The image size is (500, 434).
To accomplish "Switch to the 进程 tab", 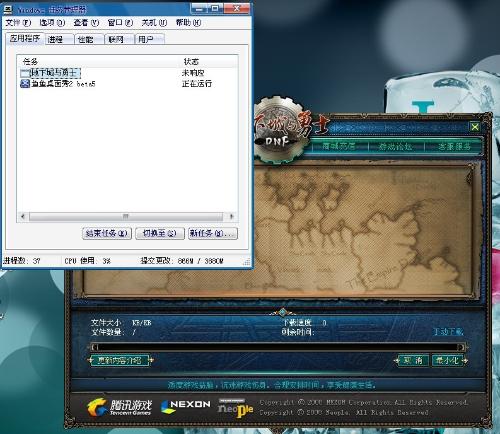I will pyautogui.click(x=59, y=39).
